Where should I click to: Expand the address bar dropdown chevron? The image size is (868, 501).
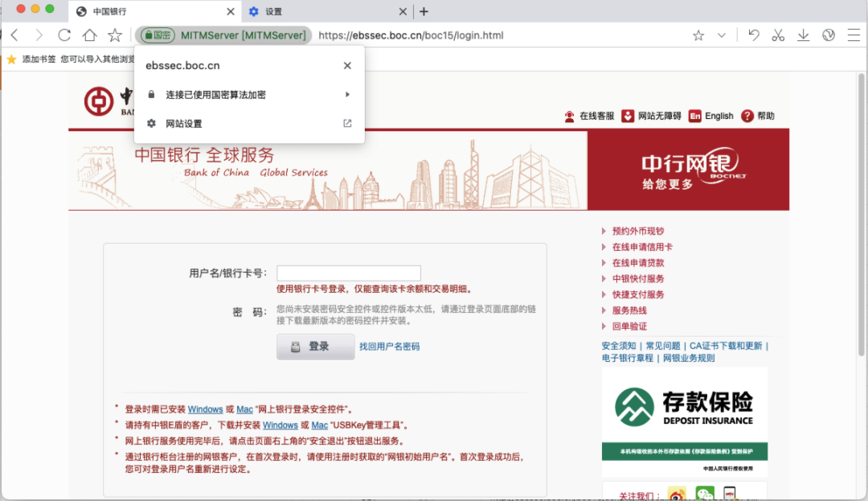point(721,35)
